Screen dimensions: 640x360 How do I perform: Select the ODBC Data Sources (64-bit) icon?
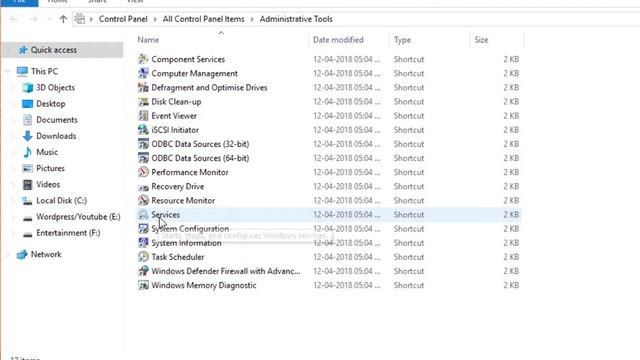click(x=143, y=158)
